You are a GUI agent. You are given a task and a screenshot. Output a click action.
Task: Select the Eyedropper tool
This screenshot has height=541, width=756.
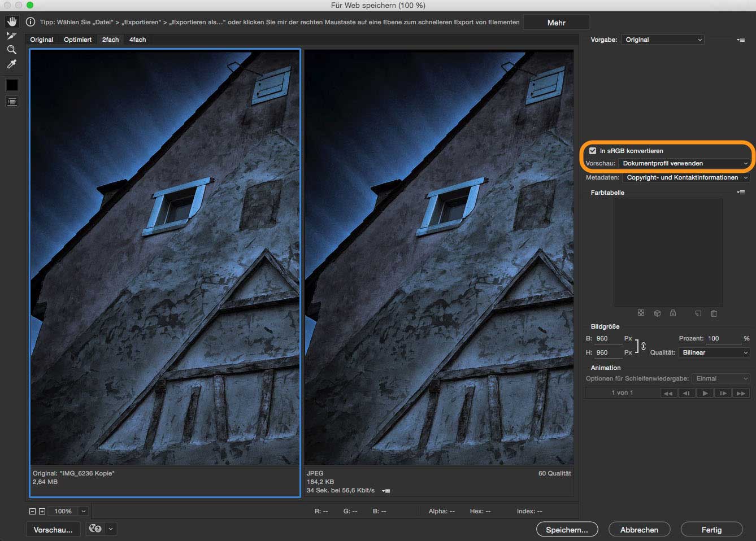[x=12, y=64]
